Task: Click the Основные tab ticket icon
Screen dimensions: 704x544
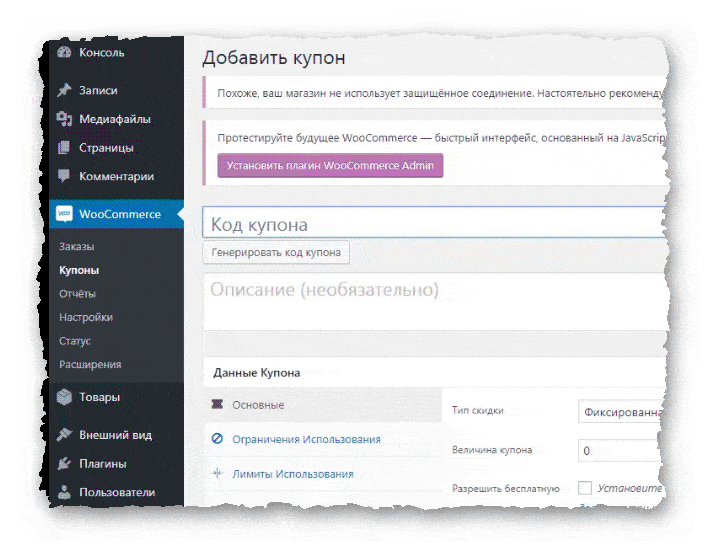Action: [217, 404]
